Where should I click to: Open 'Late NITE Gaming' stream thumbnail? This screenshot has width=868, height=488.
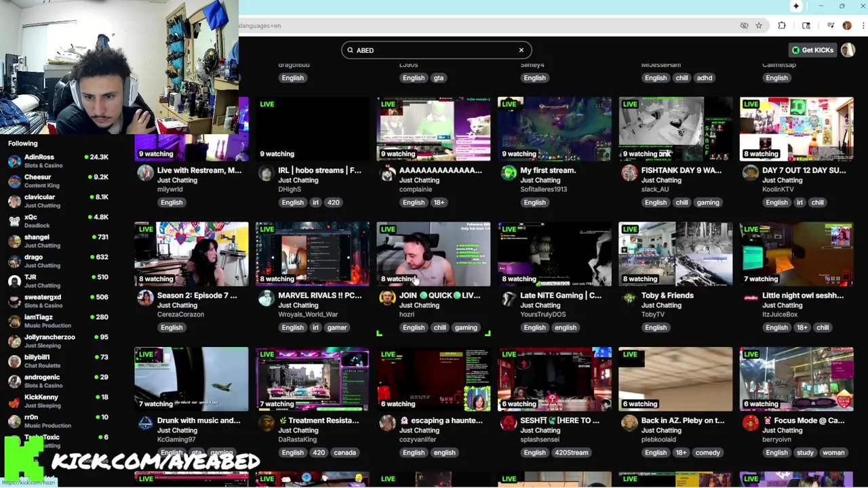[x=554, y=254]
